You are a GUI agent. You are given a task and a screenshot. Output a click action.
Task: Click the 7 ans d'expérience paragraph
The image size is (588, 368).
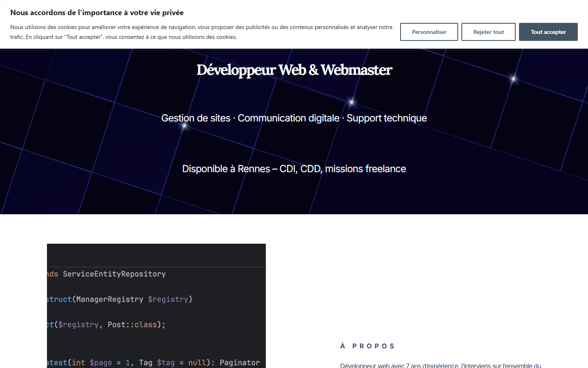click(441, 365)
